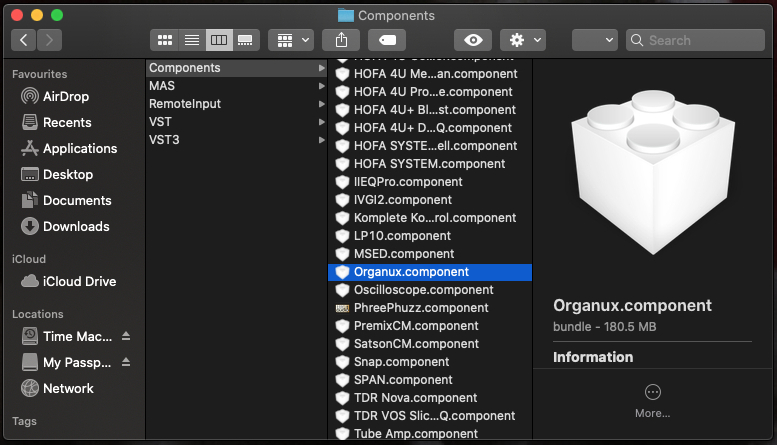Open Downloads in the sidebar
Viewport: 777px width, 445px height.
tap(65, 226)
